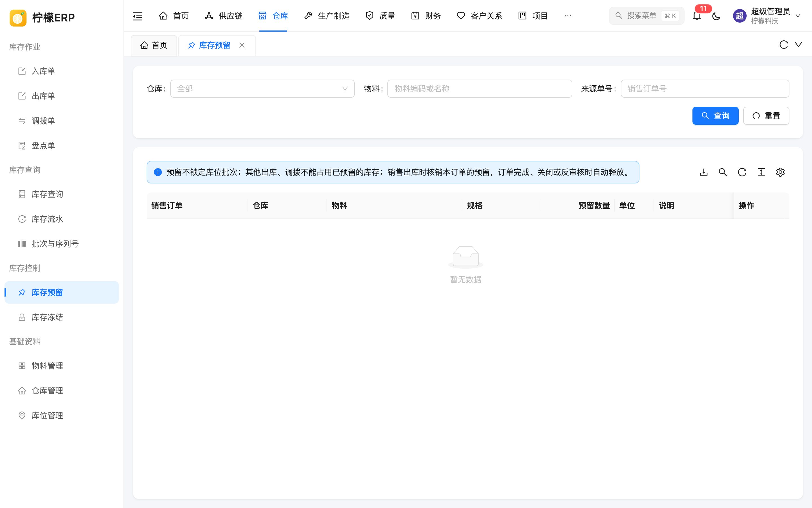Open 财务 top menu
The image size is (812, 508).
pos(426,16)
